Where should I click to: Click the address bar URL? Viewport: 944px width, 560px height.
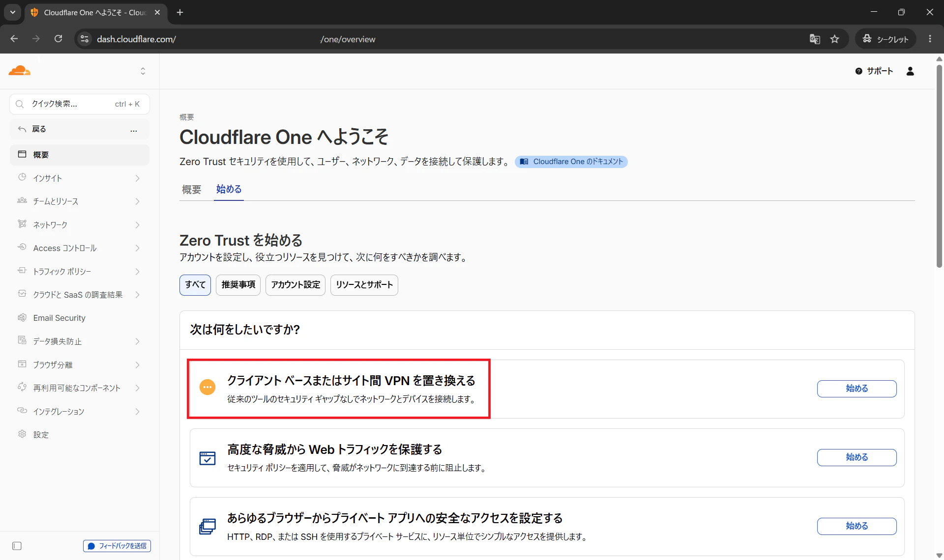point(236,39)
